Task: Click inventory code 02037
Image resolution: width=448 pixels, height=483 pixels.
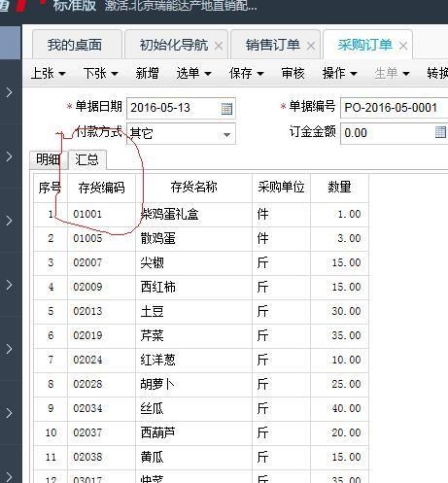Action: 87,432
